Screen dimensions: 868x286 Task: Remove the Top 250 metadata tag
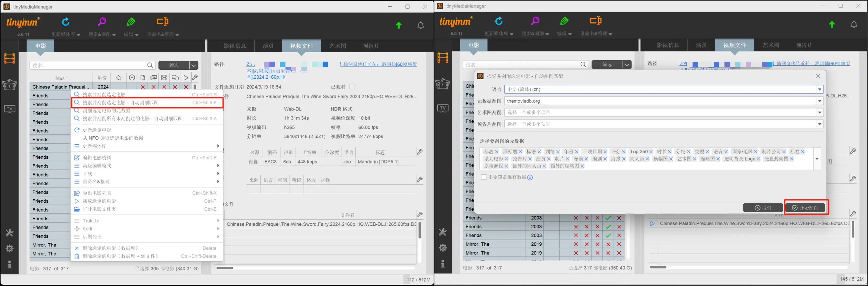point(651,152)
